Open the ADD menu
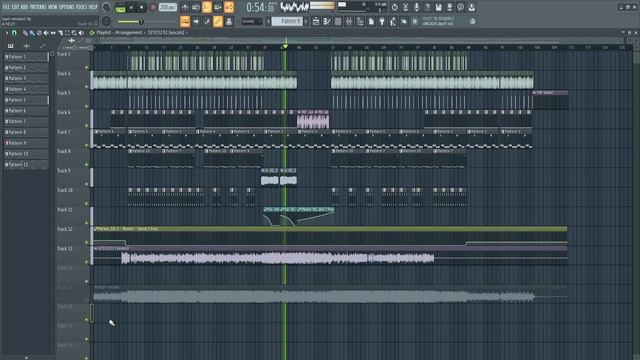The width and height of the screenshot is (640, 360). tap(24, 7)
